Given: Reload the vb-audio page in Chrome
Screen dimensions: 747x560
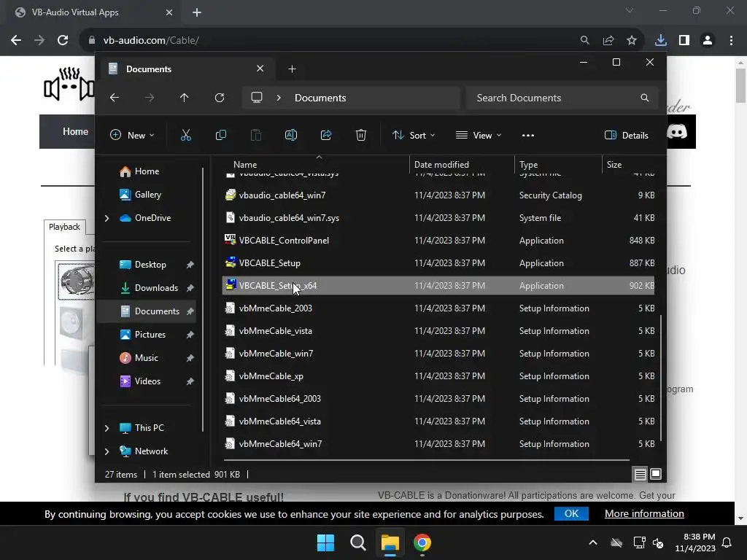Looking at the screenshot, I should (63, 41).
